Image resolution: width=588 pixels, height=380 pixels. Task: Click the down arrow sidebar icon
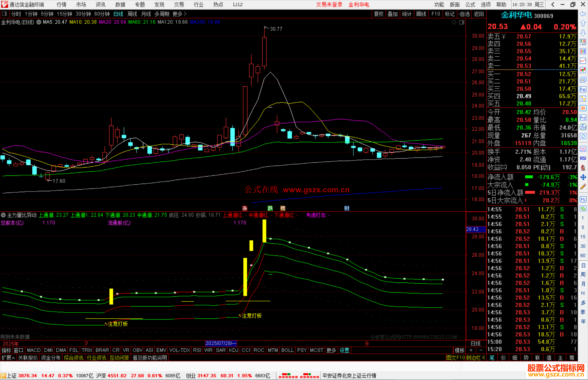point(583,33)
